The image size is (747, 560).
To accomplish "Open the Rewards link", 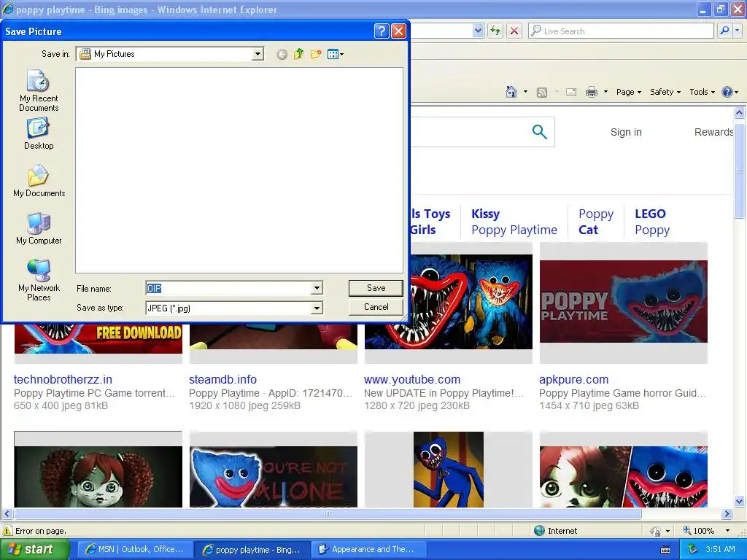I will coord(713,132).
